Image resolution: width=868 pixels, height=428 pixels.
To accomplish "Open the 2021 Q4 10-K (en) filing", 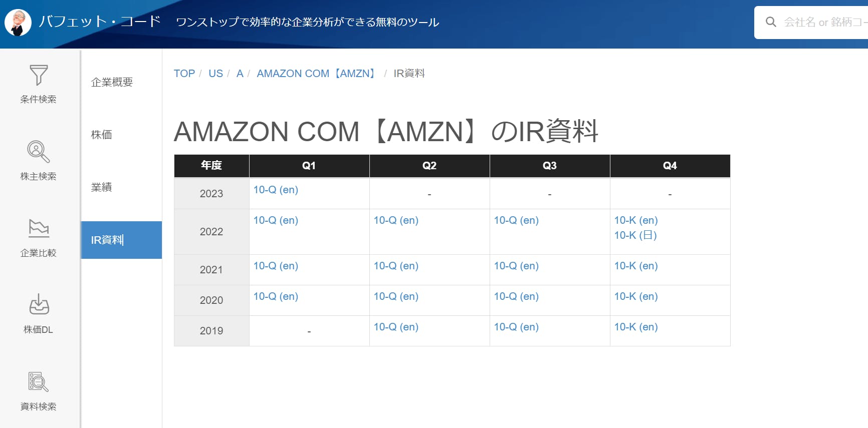I will coord(636,266).
